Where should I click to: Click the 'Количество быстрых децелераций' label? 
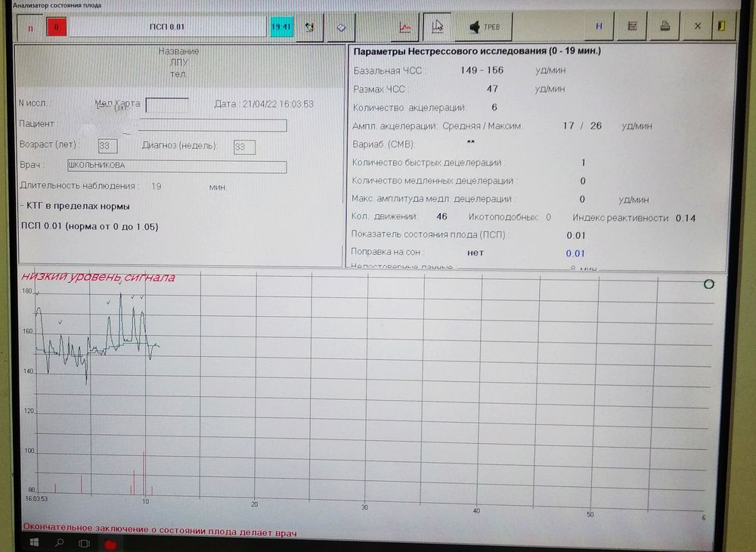point(426,163)
